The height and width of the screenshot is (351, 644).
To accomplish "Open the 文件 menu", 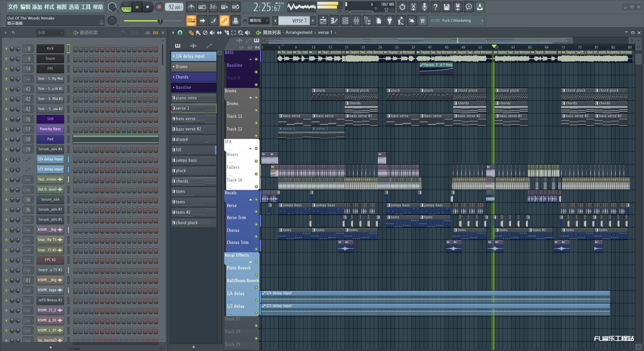I will coord(13,7).
